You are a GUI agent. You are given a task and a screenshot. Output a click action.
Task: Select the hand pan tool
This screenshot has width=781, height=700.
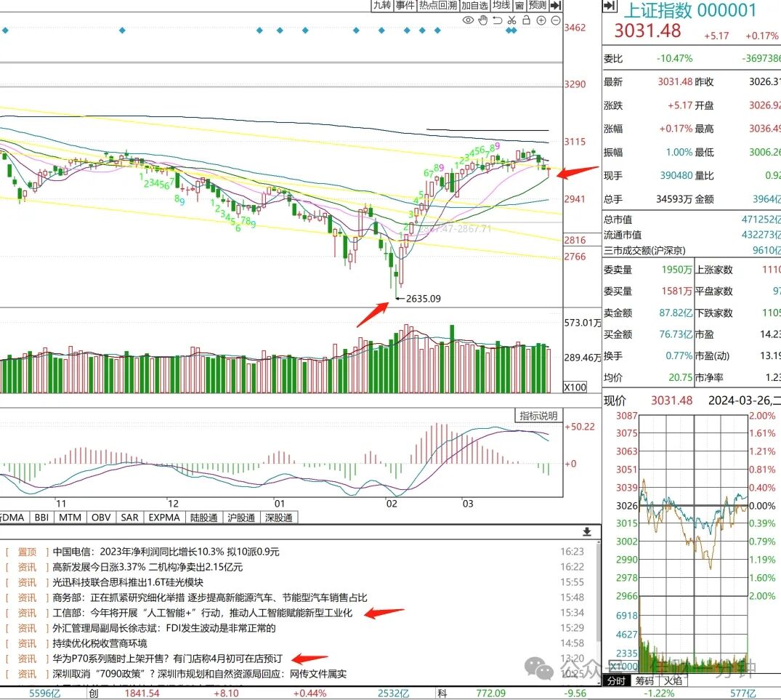[x=482, y=20]
